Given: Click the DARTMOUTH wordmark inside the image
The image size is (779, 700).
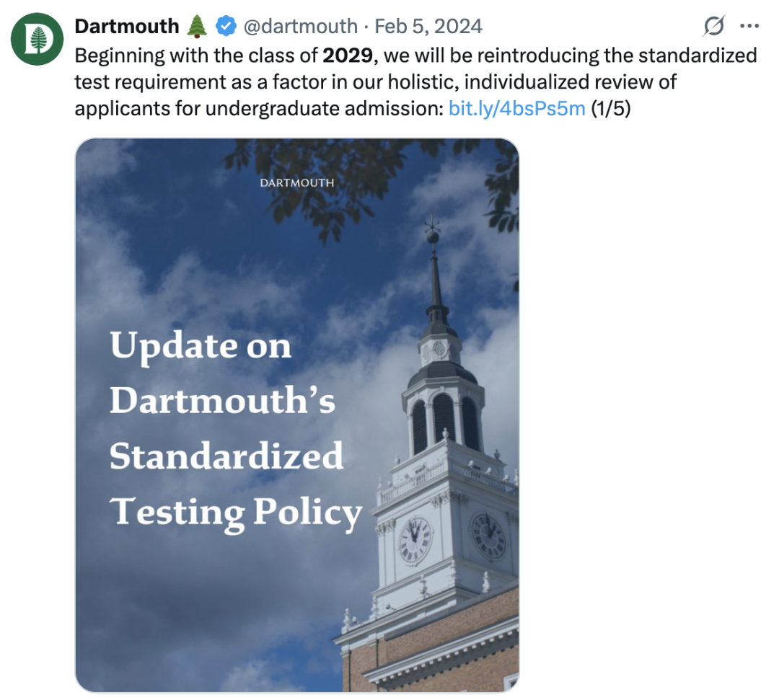Looking at the screenshot, I should [297, 182].
